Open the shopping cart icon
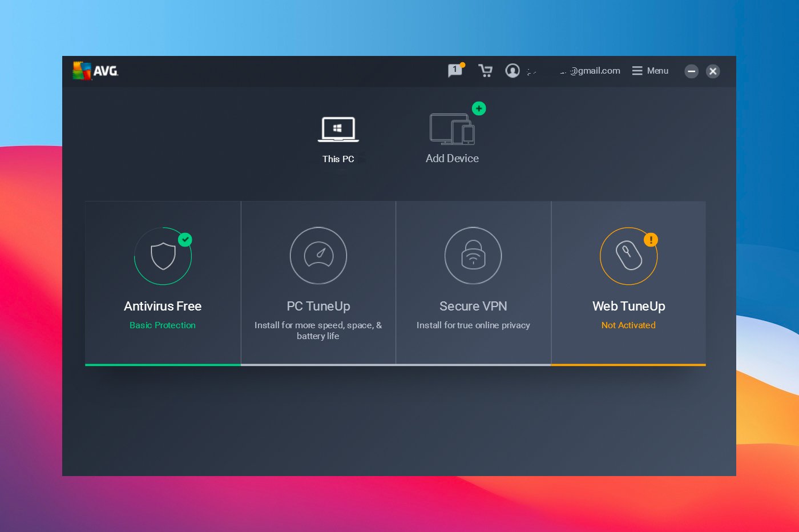 point(485,71)
